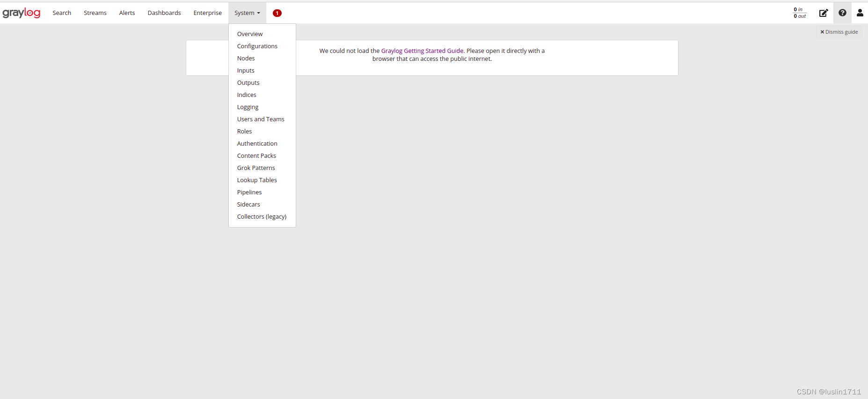Open the help question mark icon

pyautogui.click(x=842, y=13)
